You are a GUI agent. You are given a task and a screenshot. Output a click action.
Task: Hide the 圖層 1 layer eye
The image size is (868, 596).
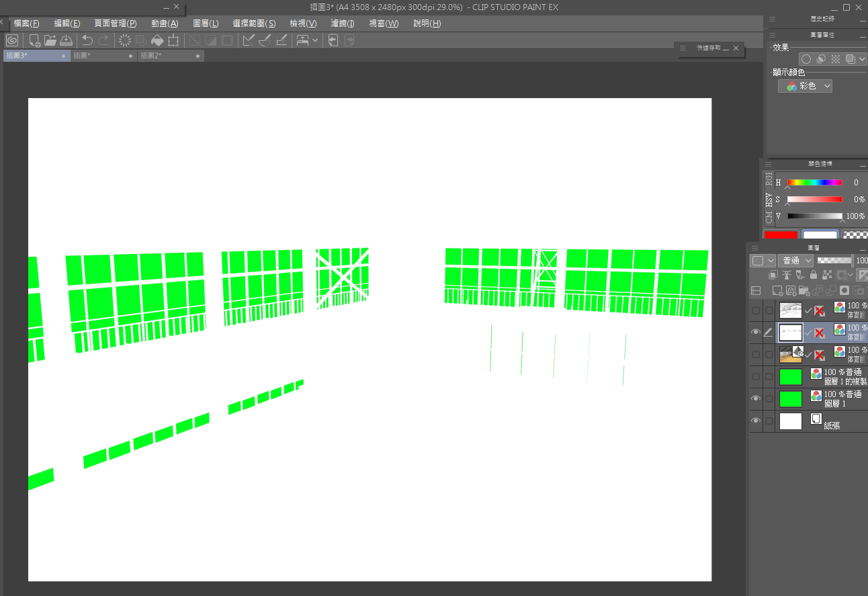tap(756, 398)
